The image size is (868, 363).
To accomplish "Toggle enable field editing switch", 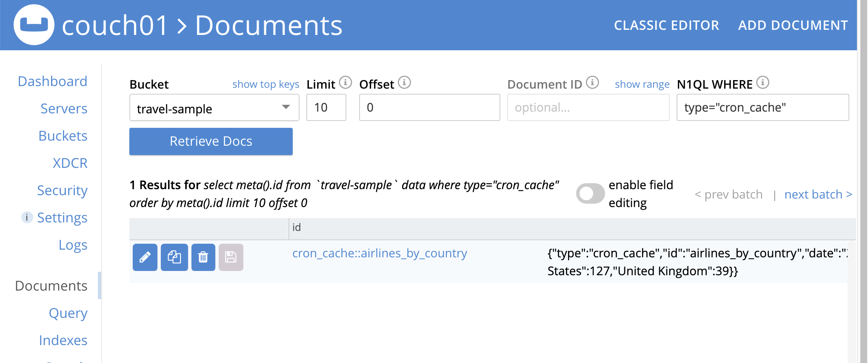I will [590, 194].
